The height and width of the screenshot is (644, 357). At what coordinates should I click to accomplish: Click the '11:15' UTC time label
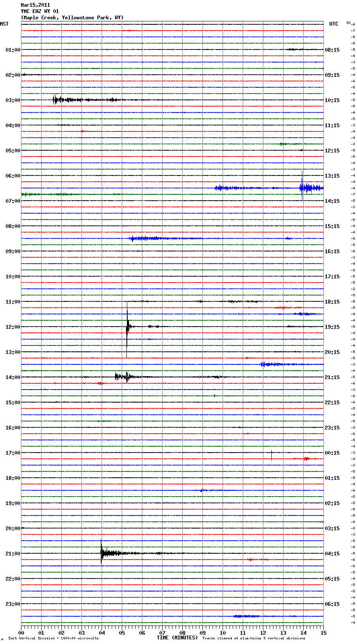coord(332,126)
